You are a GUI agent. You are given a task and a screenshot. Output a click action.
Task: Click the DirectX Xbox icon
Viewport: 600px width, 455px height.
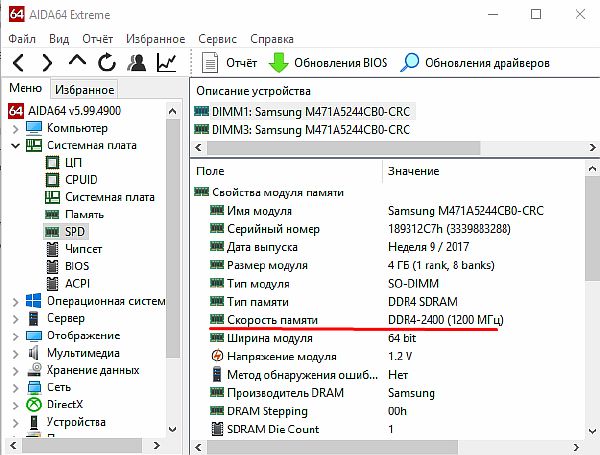34,405
